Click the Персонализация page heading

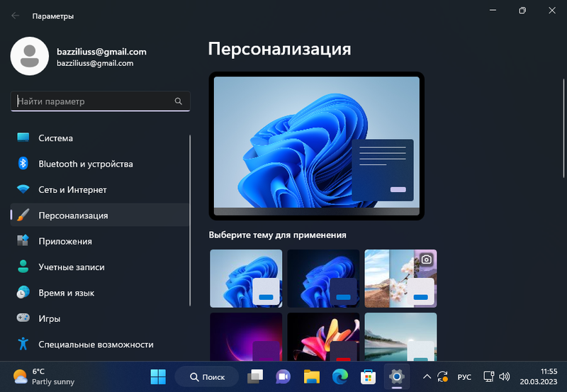(x=279, y=49)
